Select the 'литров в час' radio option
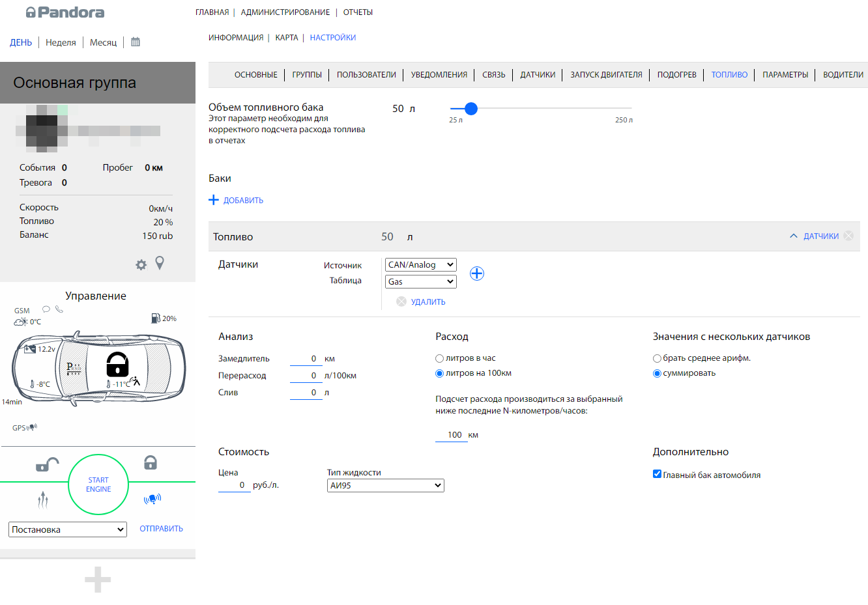The width and height of the screenshot is (868, 605). 440,359
